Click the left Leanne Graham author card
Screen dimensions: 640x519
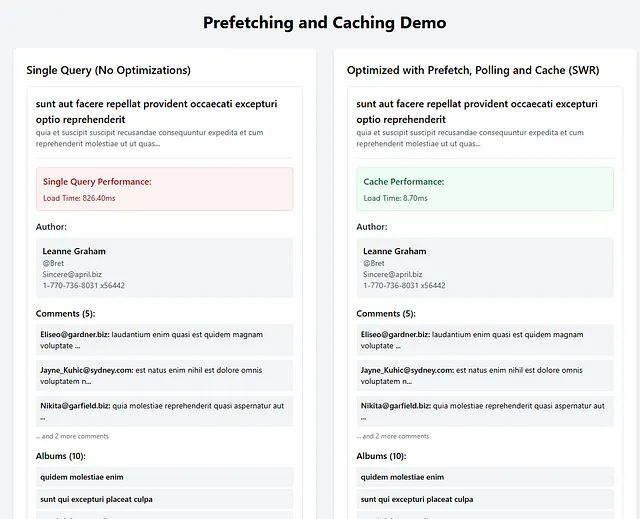pyautogui.click(x=164, y=268)
